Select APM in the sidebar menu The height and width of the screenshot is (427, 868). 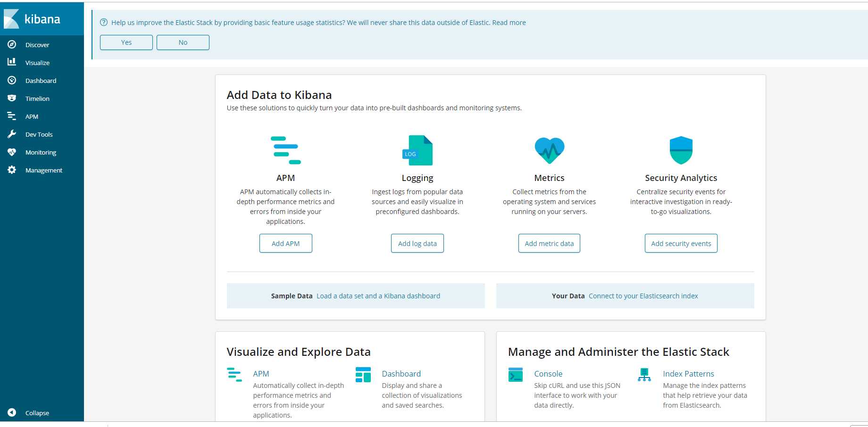[32, 116]
